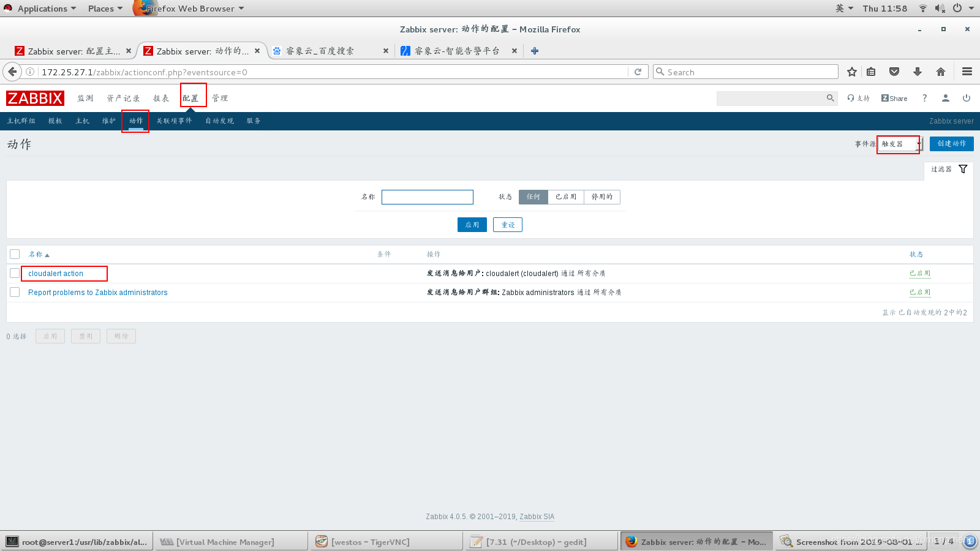Open the Places menu
This screenshot has width=980, height=551.
click(x=105, y=8)
